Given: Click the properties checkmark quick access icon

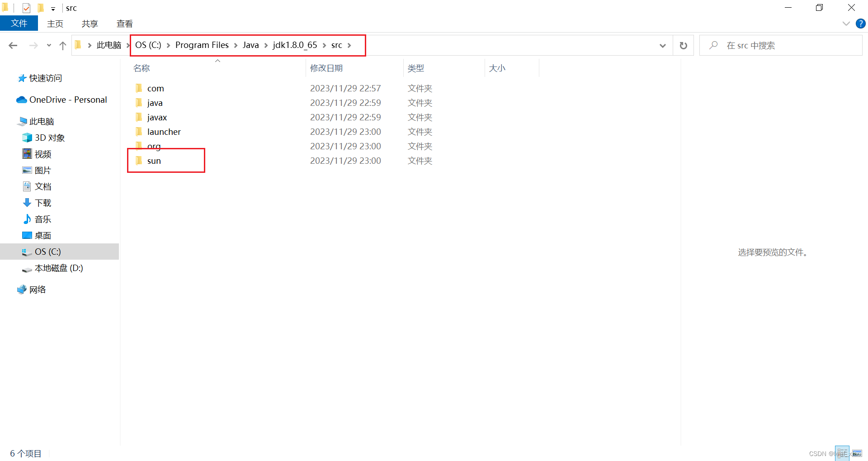Looking at the screenshot, I should point(26,8).
